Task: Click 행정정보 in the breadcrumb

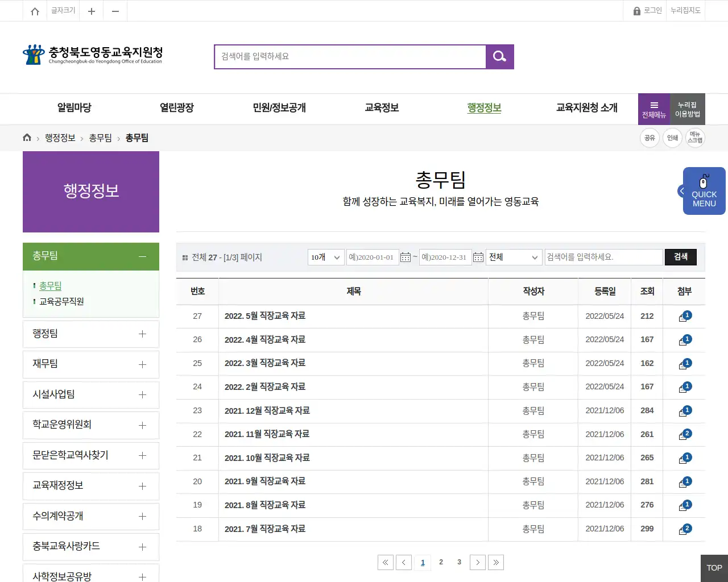Action: tap(60, 138)
